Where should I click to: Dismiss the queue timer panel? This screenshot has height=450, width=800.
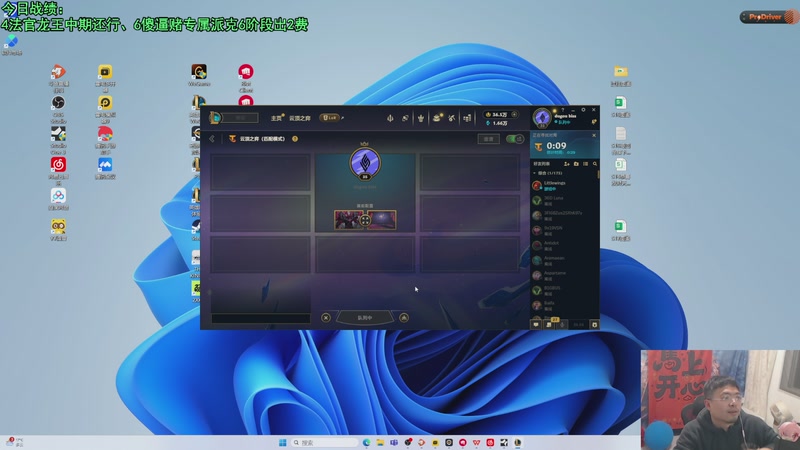click(x=594, y=135)
